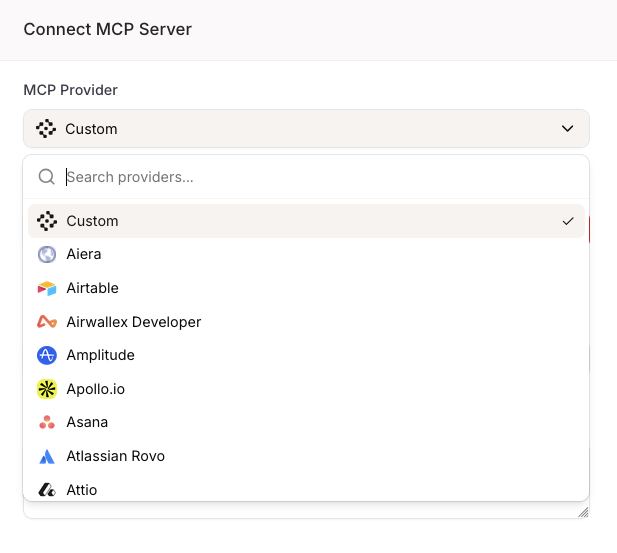
Task: Pick Atlassian Rovo provider
Action: click(306, 456)
